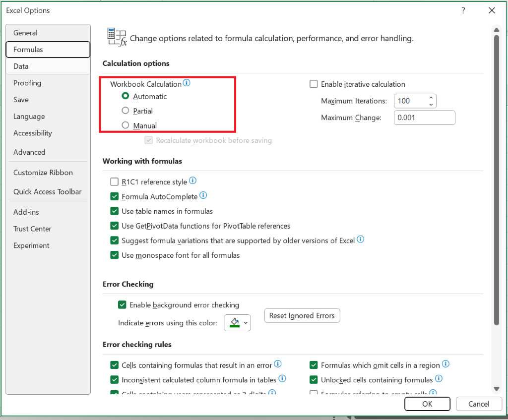Toggle monospace font for all formulas
Image resolution: width=508 pixels, height=420 pixels.
115,255
